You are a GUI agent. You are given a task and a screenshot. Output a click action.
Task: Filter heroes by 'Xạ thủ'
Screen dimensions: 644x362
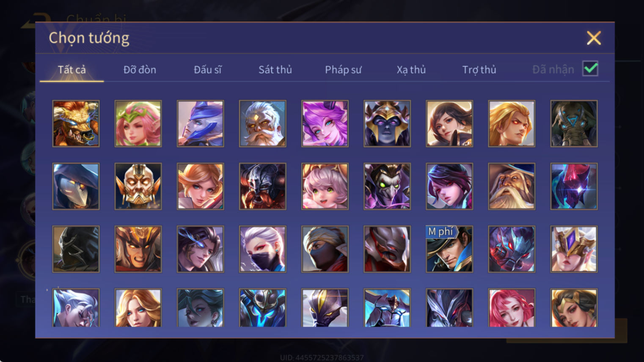[411, 70]
